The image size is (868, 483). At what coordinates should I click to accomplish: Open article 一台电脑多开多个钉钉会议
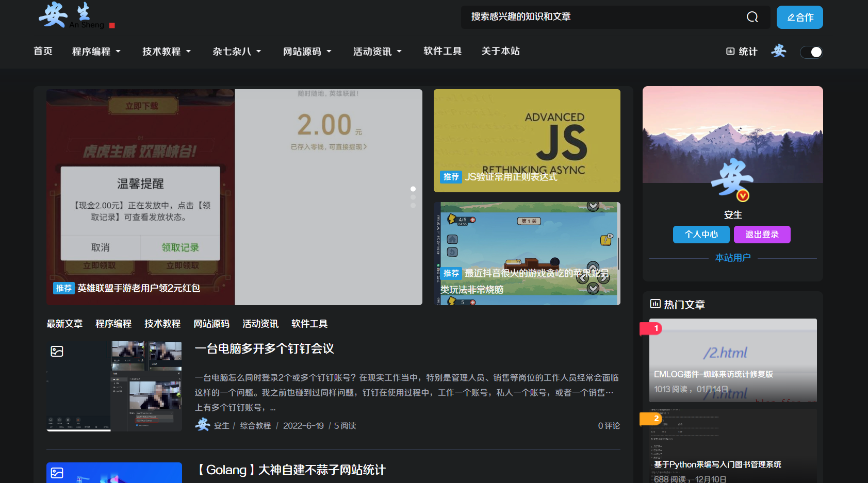point(265,349)
